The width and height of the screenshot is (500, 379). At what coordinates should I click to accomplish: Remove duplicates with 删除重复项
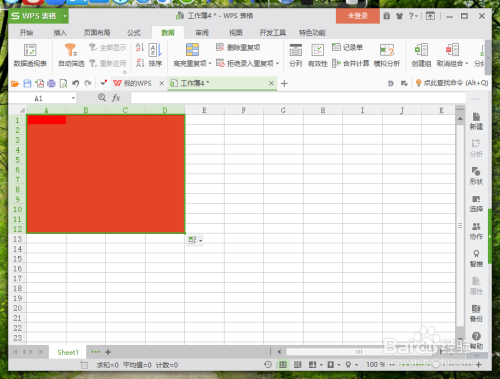pyautogui.click(x=238, y=48)
